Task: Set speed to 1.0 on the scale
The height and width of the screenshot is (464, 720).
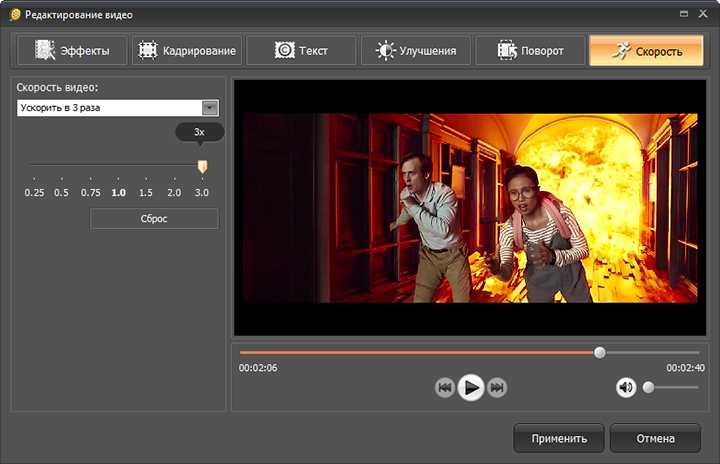Action: click(x=118, y=192)
